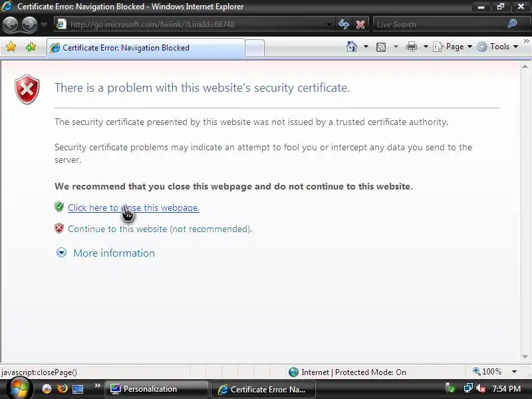532x399 pixels.
Task: Click the vertical scrollbar up arrow
Action: coord(525,66)
